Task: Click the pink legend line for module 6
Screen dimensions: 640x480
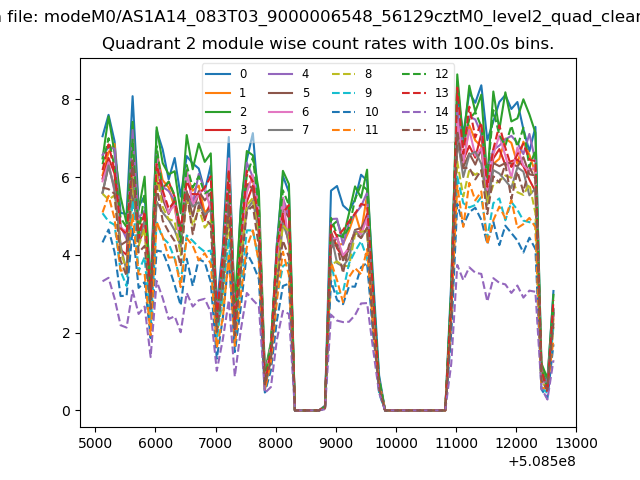Action: tap(279, 111)
